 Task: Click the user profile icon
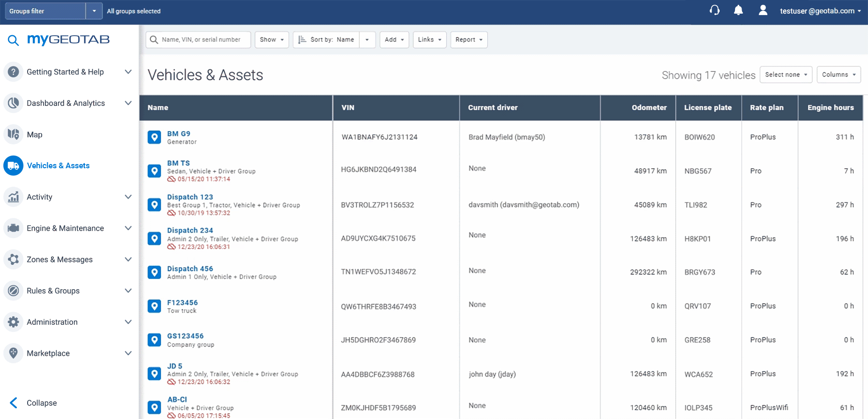click(x=763, y=10)
